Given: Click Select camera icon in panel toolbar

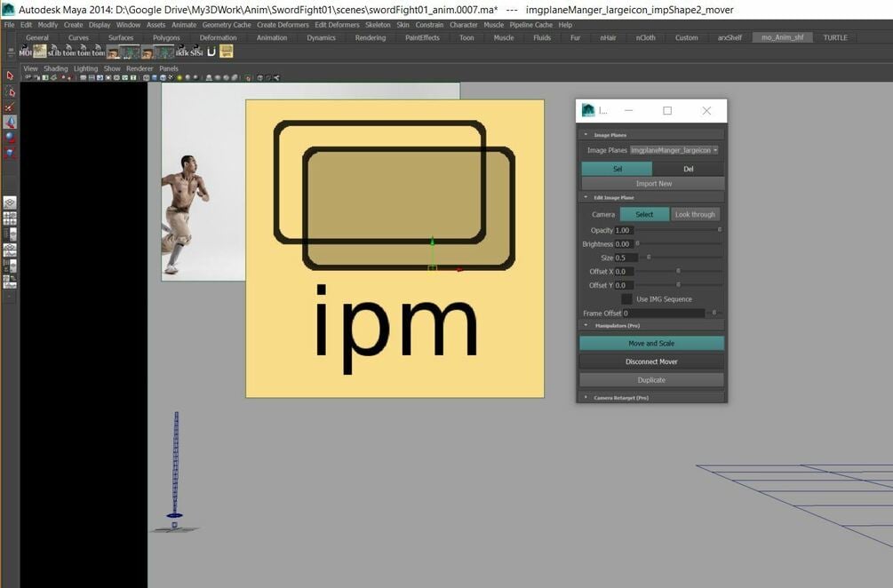Looking at the screenshot, I should [x=28, y=77].
